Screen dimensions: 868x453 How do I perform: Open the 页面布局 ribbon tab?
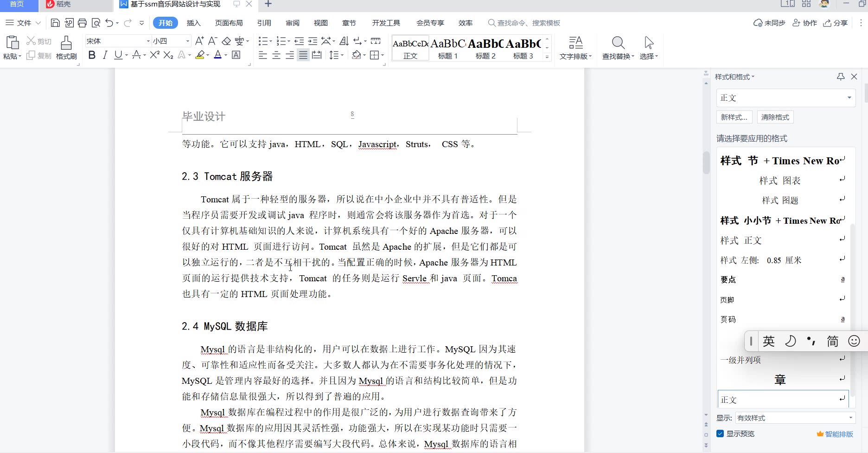[229, 23]
